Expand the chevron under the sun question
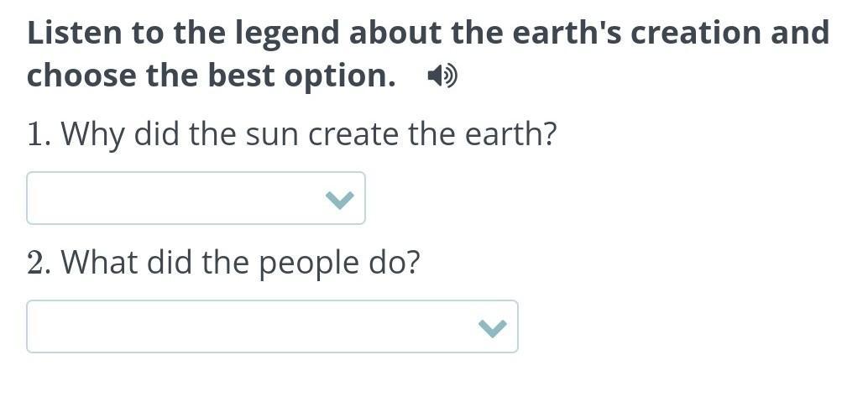Image resolution: width=868 pixels, height=402 pixels. 339,199
